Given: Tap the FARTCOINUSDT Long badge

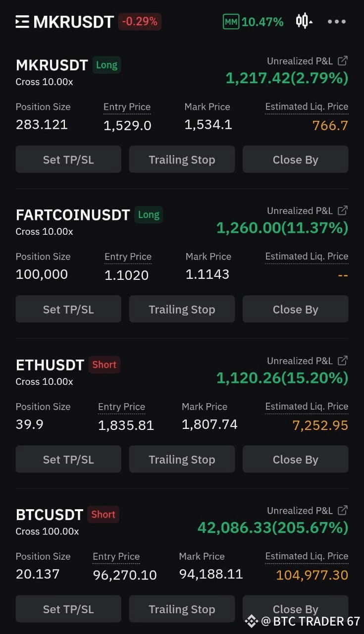Looking at the screenshot, I should pyautogui.click(x=149, y=215).
